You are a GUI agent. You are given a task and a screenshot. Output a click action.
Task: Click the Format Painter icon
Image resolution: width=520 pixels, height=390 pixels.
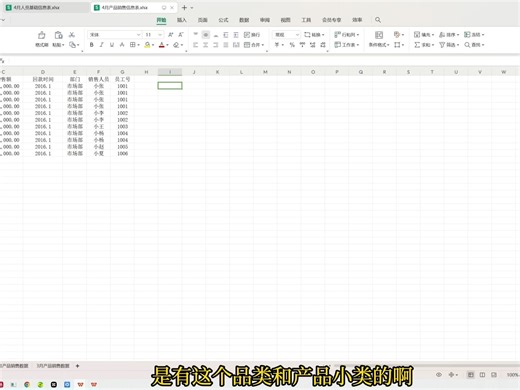tap(42, 35)
